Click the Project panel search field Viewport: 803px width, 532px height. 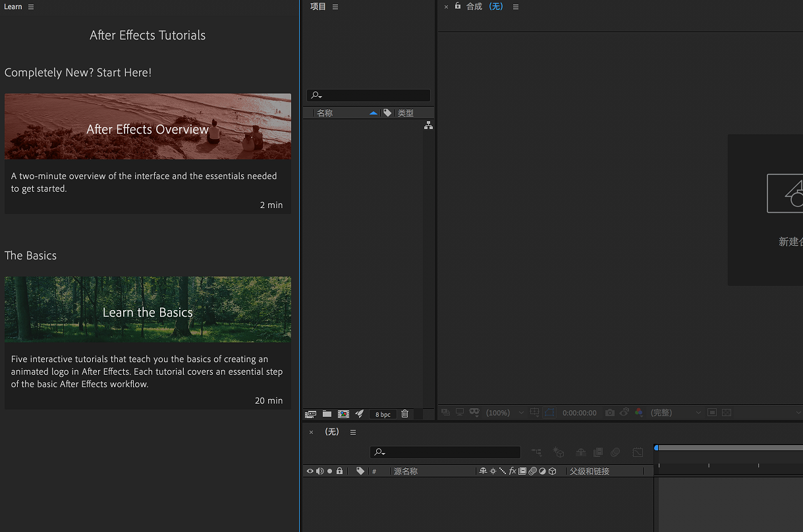368,95
